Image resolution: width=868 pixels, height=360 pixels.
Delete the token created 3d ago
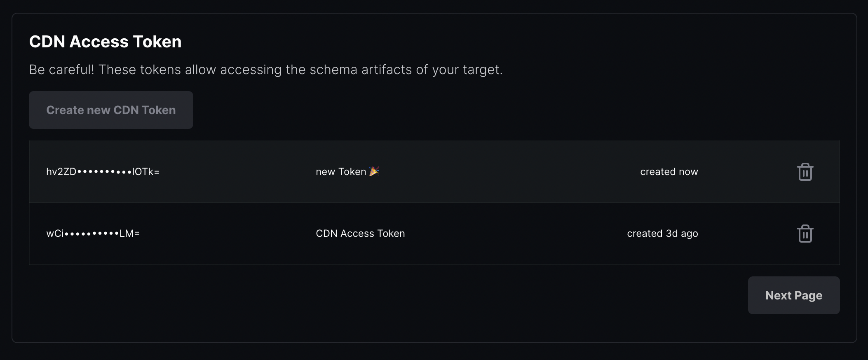[x=805, y=234]
